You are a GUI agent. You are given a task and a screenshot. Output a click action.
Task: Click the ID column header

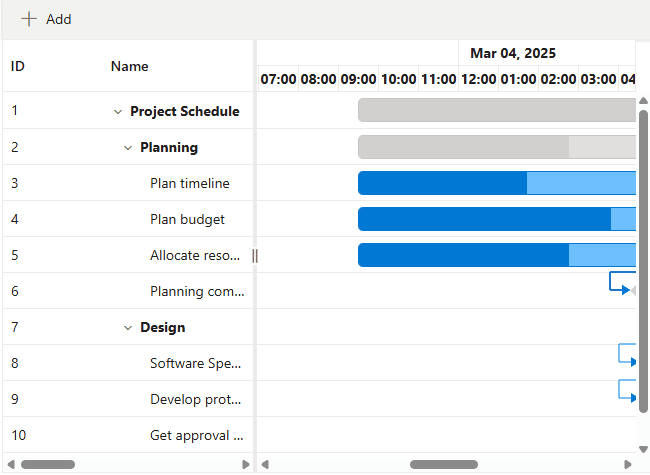18,66
